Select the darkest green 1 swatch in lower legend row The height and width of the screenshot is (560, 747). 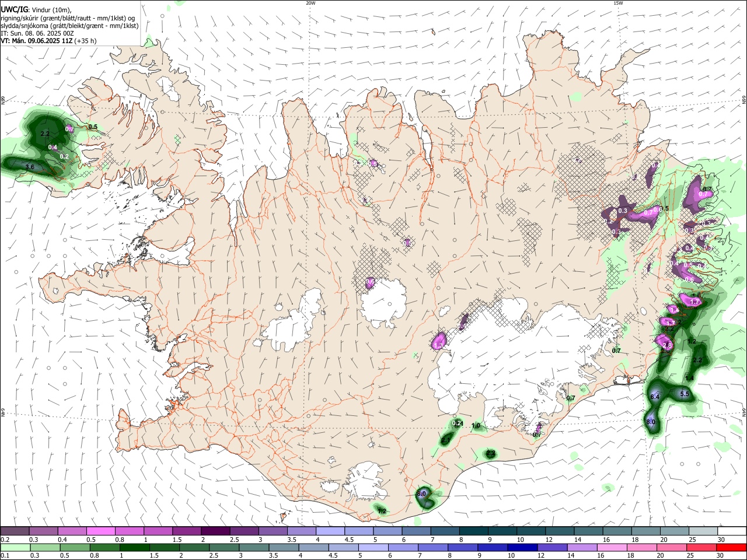coord(134,547)
